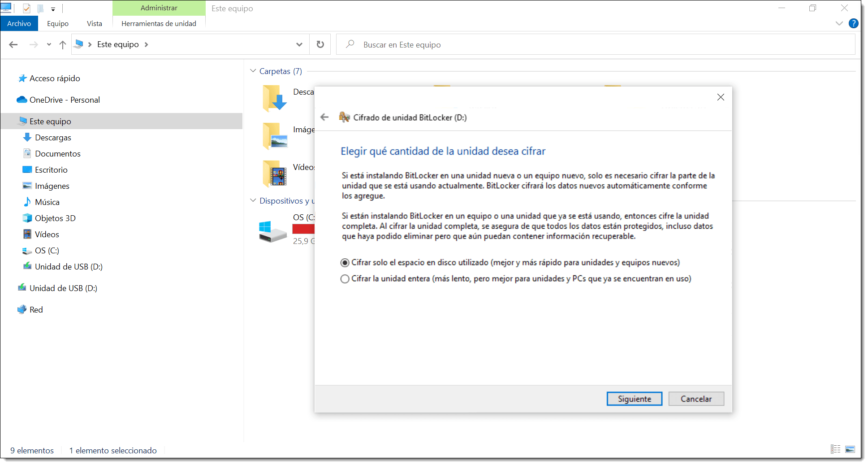Select the Vídeos folder icon in main pane
This screenshot has width=868, height=465.
pos(275,174)
